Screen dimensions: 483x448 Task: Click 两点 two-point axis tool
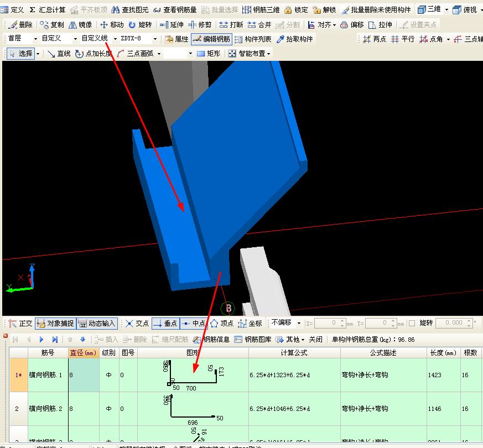(x=374, y=39)
